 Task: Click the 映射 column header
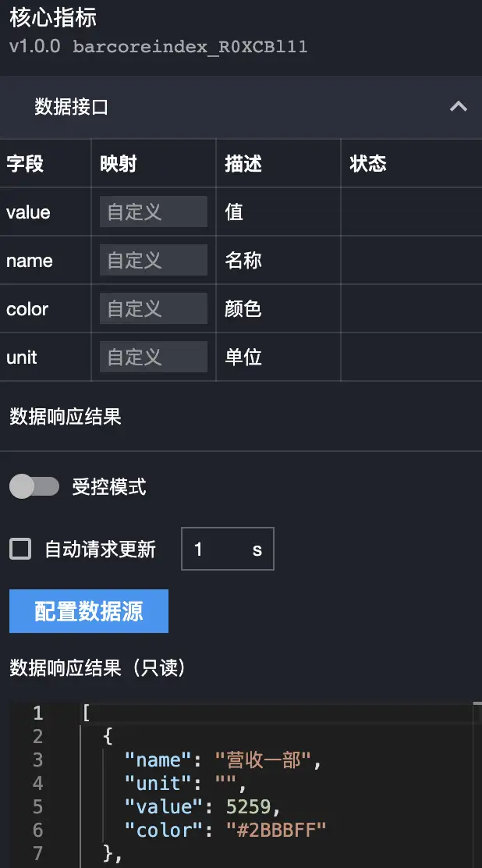click(x=119, y=164)
